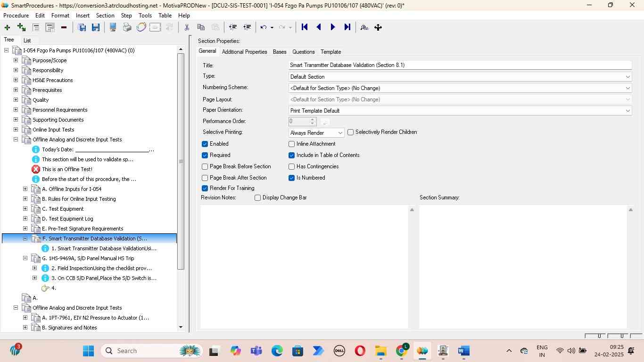Click the Title input field
The height and width of the screenshot is (362, 644).
pos(460,65)
